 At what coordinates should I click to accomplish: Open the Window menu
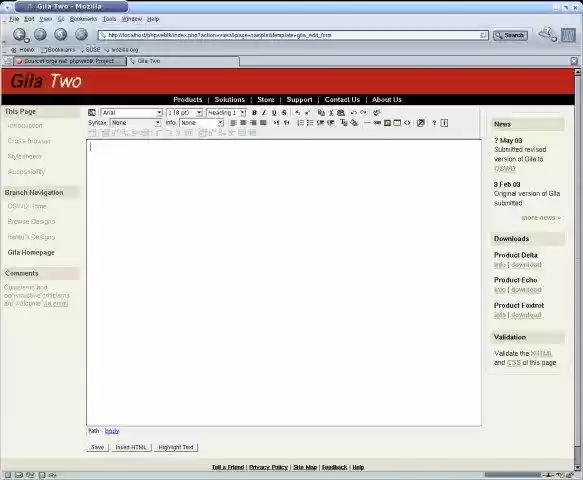click(x=132, y=19)
